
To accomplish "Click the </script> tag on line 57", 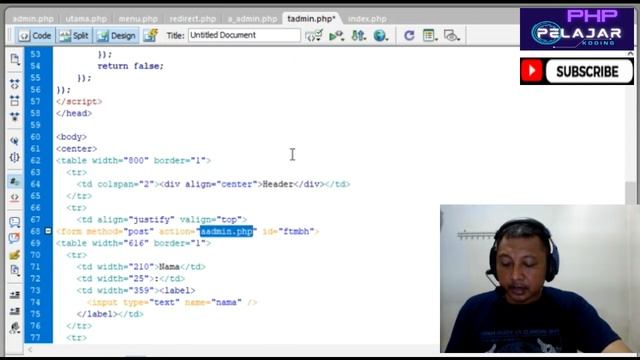I will pos(79,101).
